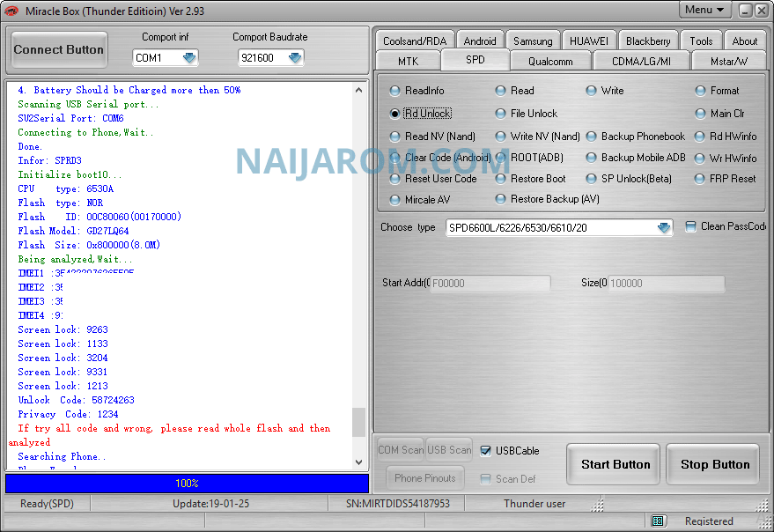774x532 pixels.
Task: Expand the Choose type SPD6600L dropdown
Action: click(664, 228)
